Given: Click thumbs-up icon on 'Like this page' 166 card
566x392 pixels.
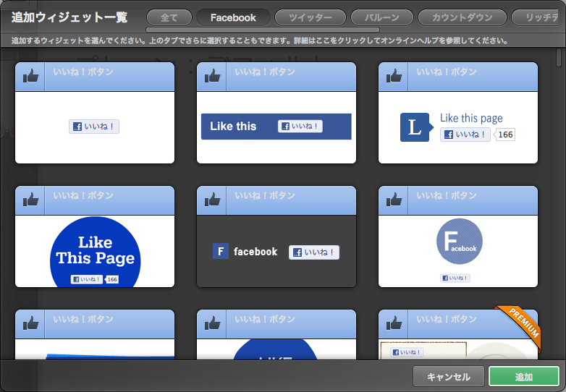Looking at the screenshot, I should (394, 77).
